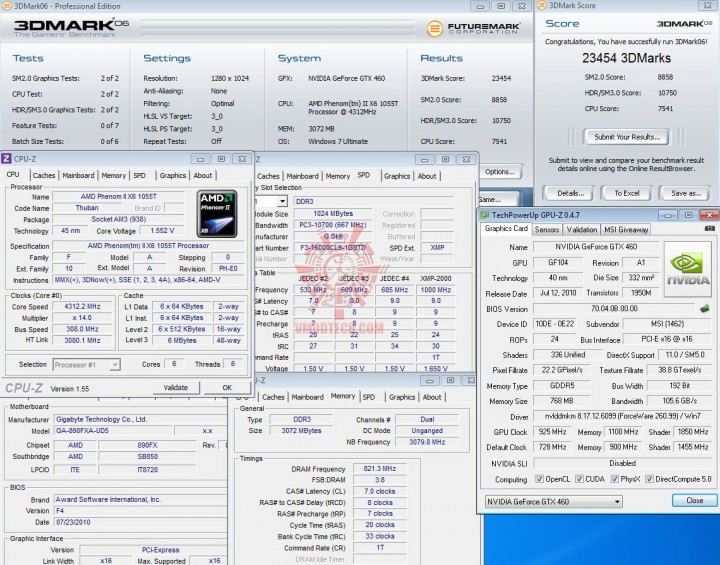This screenshot has width=720, height=565.
Task: Click the GPU Name field in GPU-Z
Action: (x=596, y=247)
